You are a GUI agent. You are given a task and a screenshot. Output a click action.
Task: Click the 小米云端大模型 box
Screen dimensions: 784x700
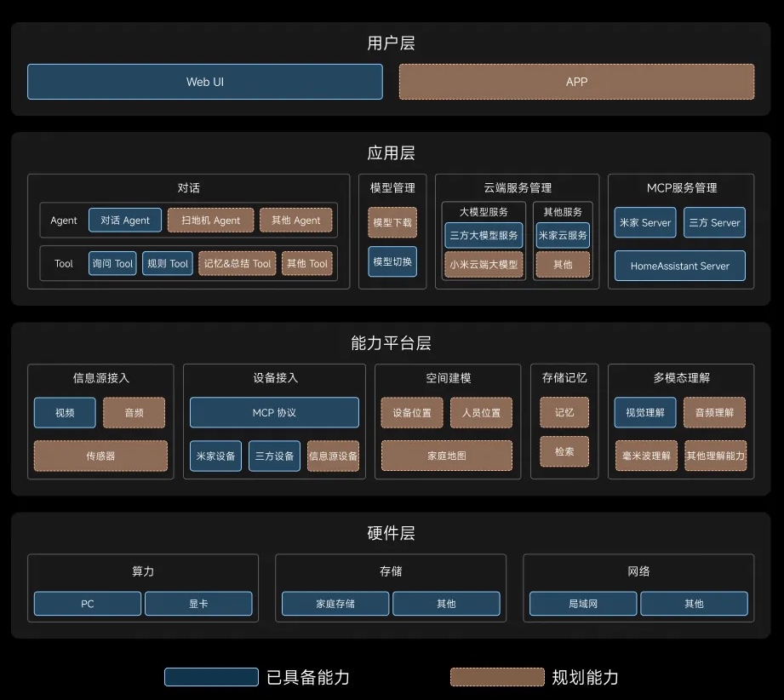[484, 265]
